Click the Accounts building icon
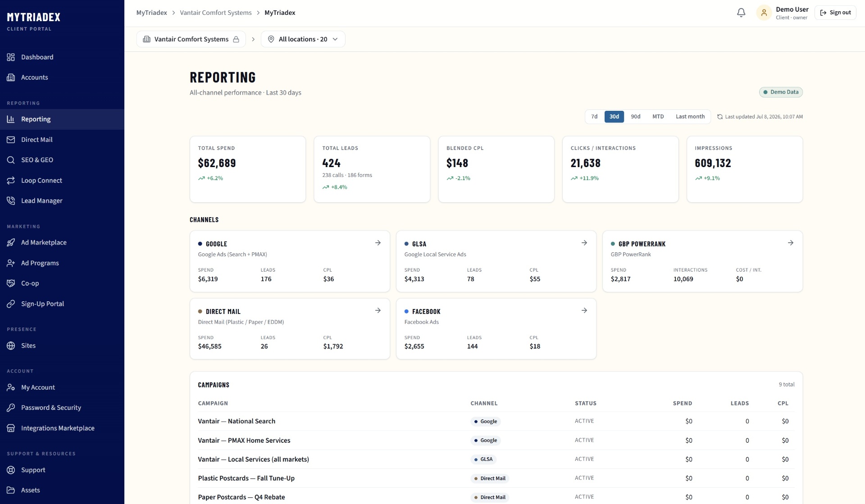Image resolution: width=865 pixels, height=504 pixels. (x=11, y=77)
